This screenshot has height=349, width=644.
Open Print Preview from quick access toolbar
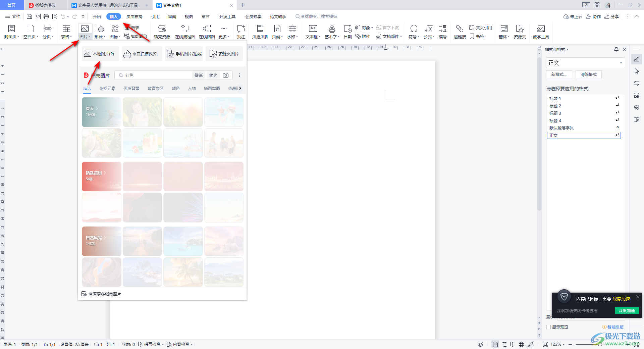(x=54, y=16)
